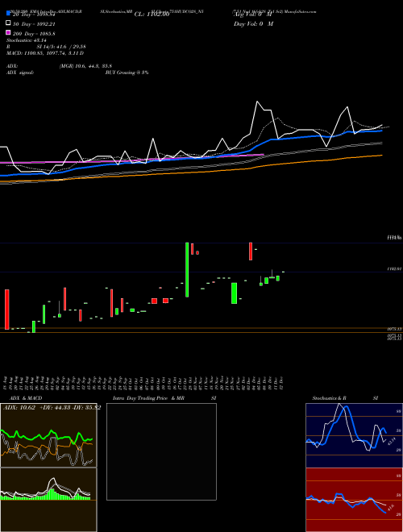Select the '20 Day - 1098.84' label
403x532 pixels.
[33, 15]
